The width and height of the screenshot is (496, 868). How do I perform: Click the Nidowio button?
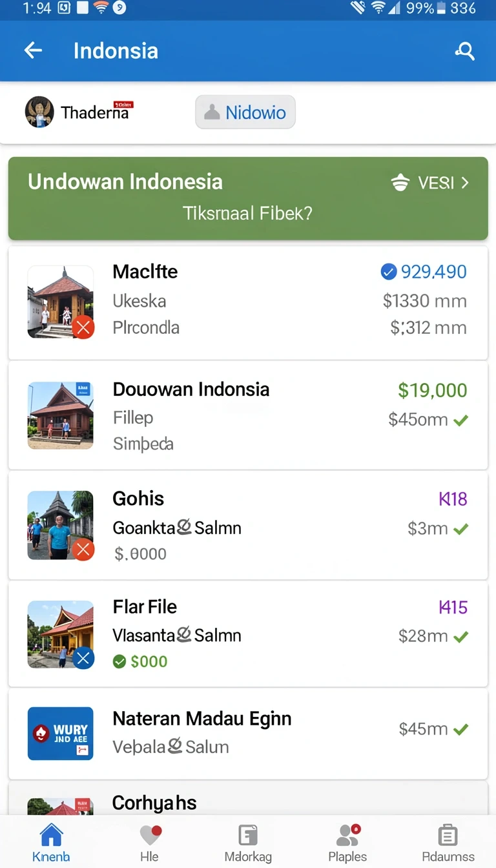[245, 112]
